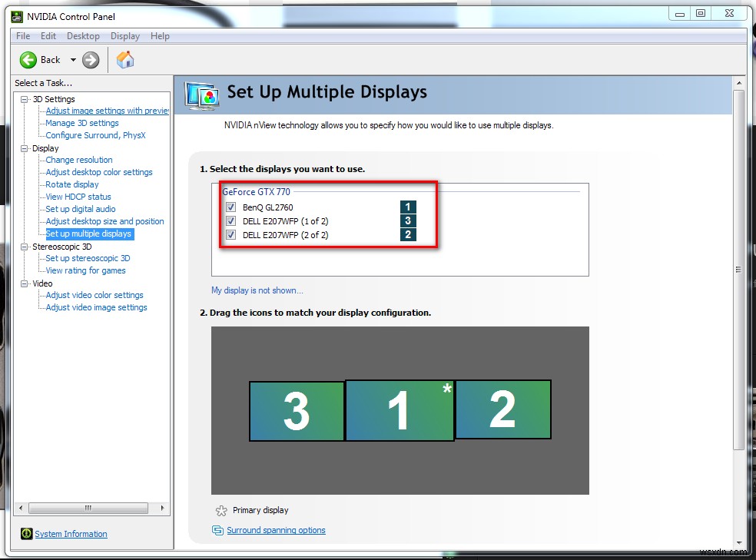Open the Display menu
This screenshot has height=560, width=756.
point(125,36)
